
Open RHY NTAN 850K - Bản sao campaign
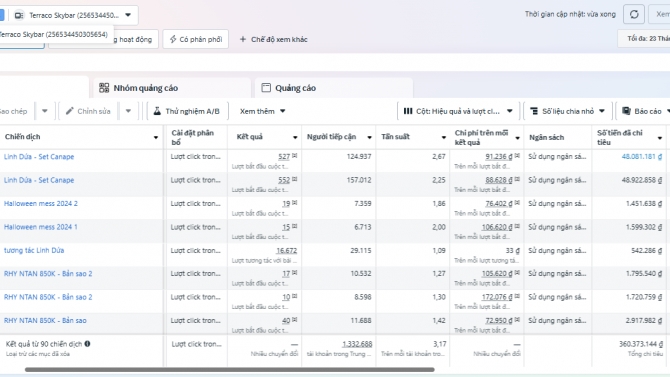pyautogui.click(x=45, y=320)
